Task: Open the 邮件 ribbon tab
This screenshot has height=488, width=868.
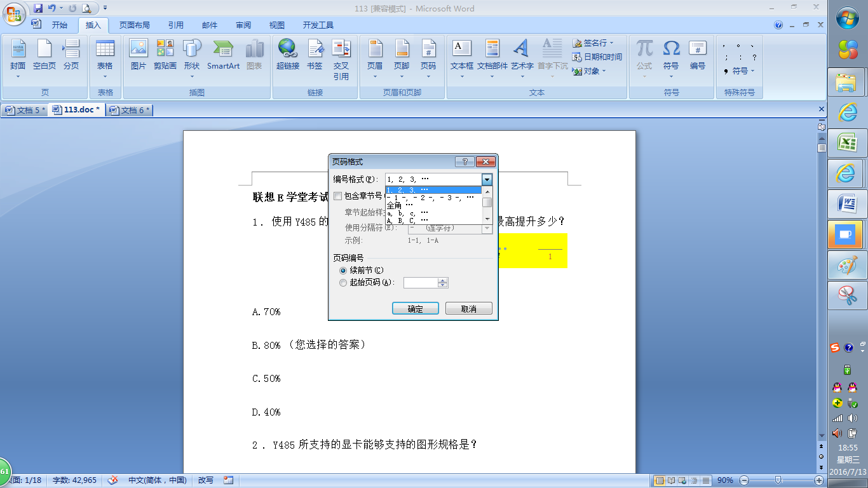Action: [210, 25]
